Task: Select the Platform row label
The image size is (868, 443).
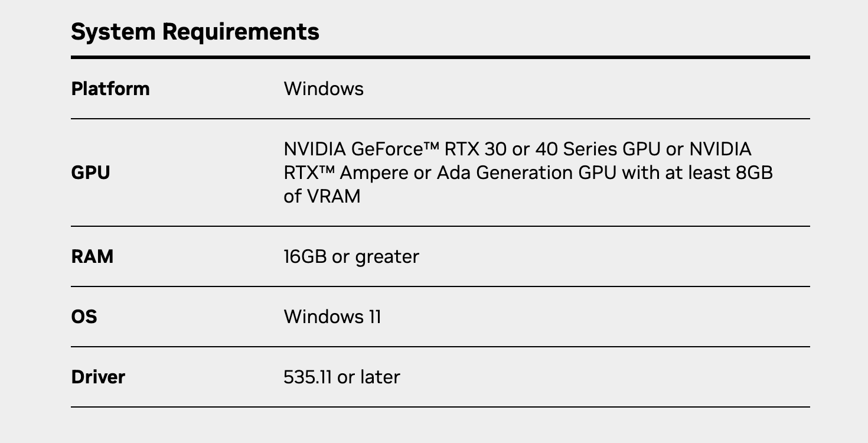Action: 110,89
